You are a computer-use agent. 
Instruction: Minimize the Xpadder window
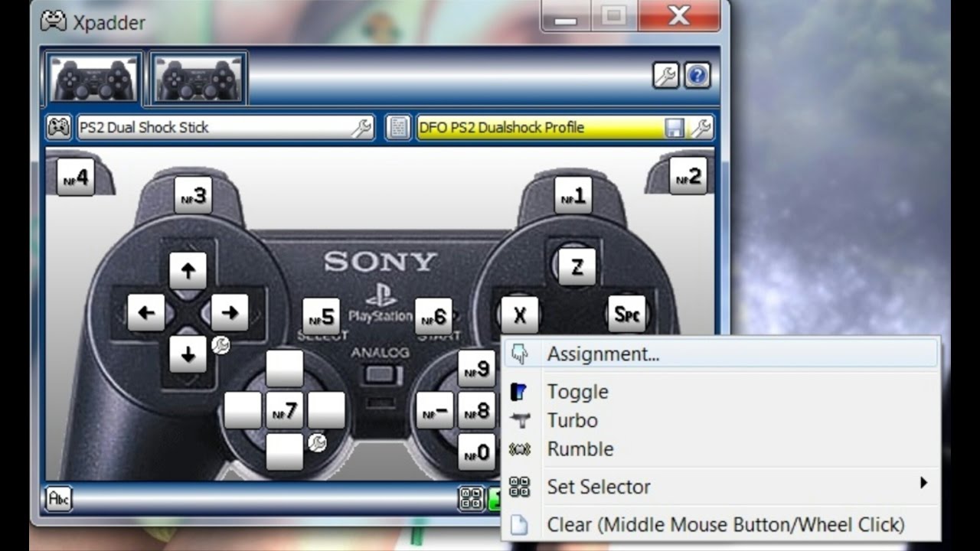(566, 15)
